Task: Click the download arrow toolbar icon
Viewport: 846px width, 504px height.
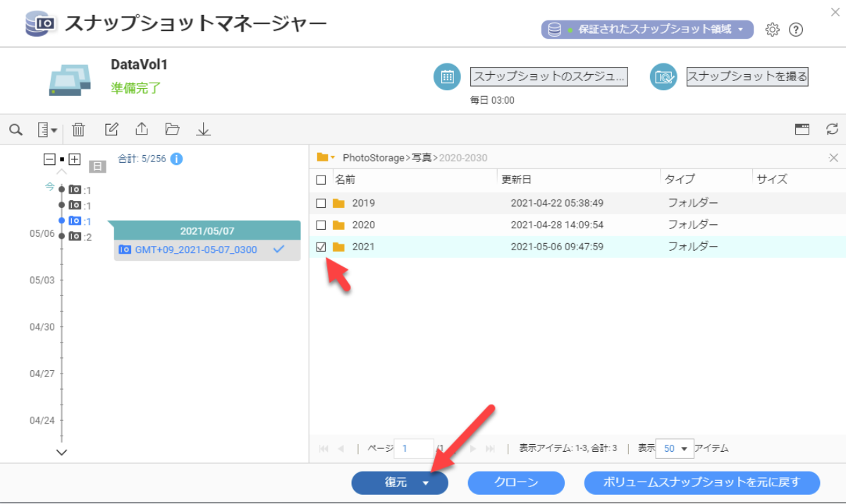Action: click(203, 130)
